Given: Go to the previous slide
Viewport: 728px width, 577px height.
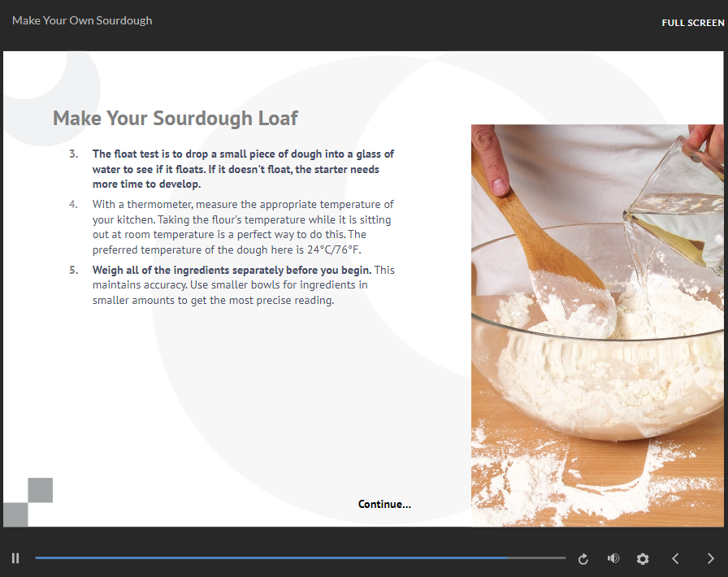Looking at the screenshot, I should pos(675,558).
